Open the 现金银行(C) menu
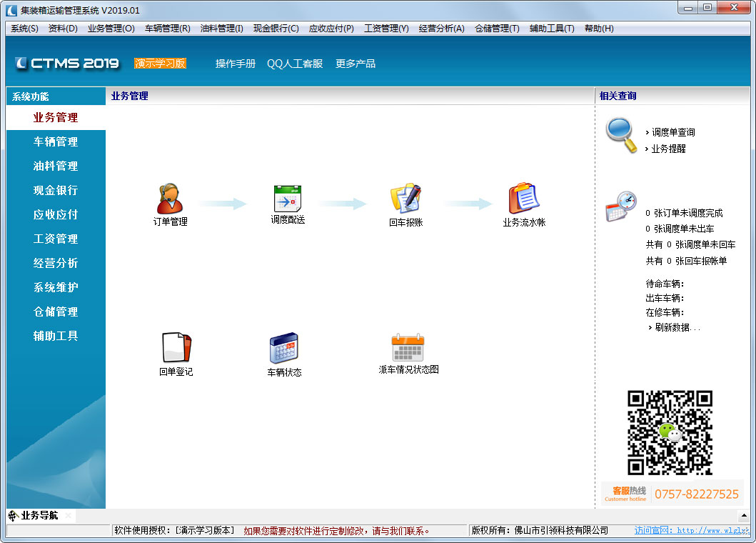Viewport: 756px width, 543px height. (x=276, y=29)
